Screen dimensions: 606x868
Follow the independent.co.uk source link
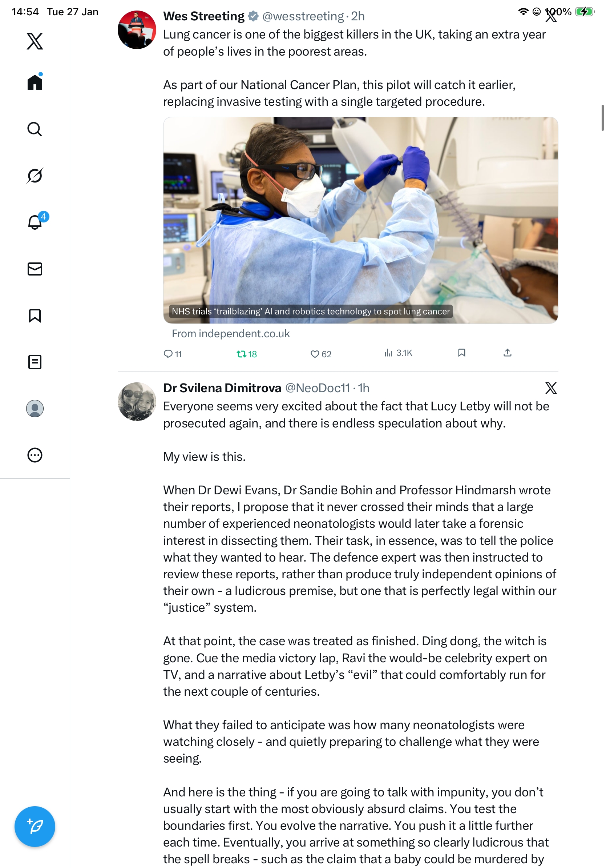tap(230, 333)
